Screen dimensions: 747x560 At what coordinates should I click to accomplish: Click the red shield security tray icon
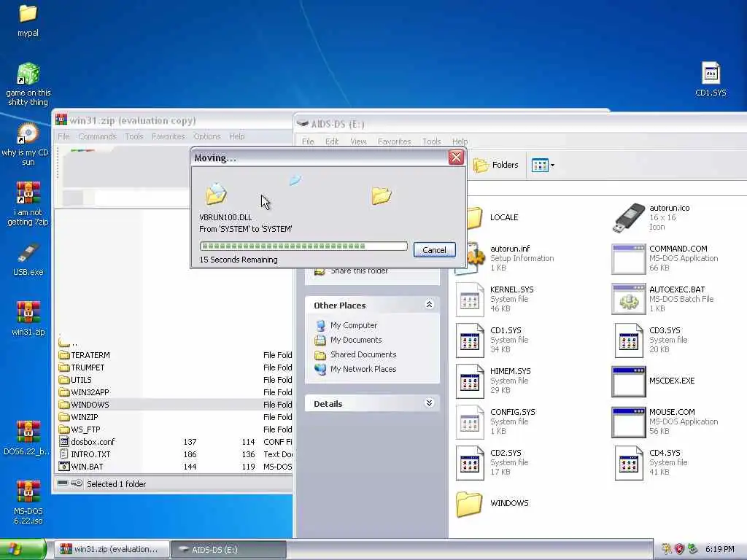click(680, 549)
